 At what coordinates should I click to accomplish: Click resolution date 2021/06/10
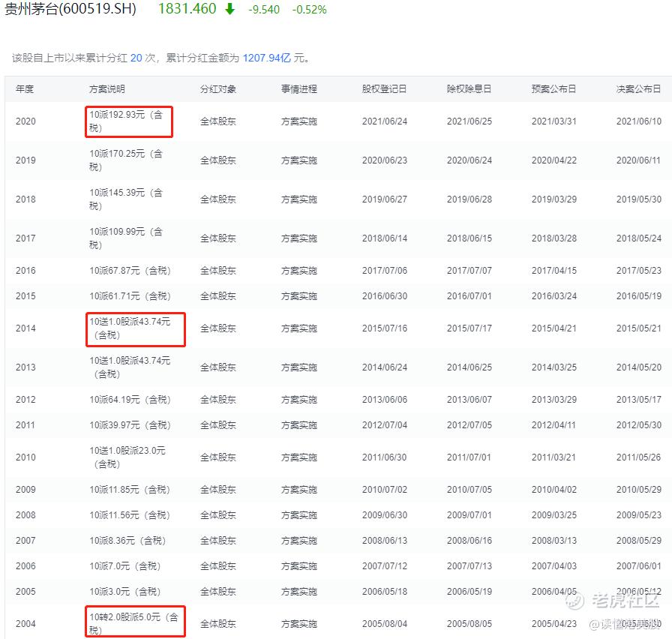[x=639, y=121]
